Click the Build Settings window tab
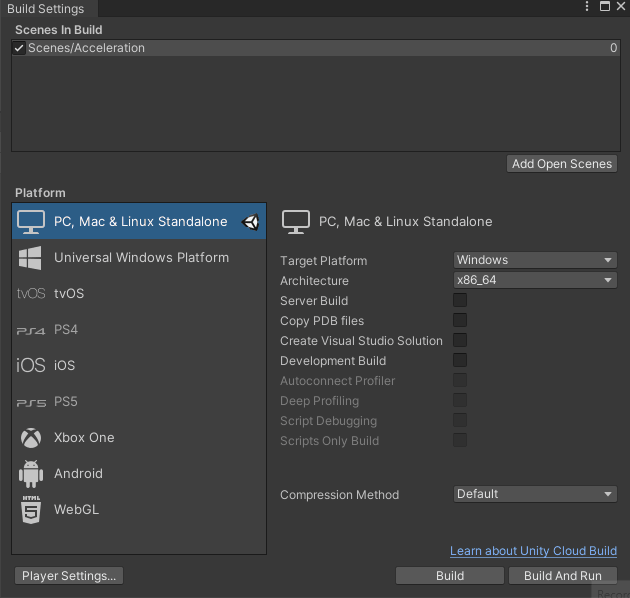 (46, 9)
